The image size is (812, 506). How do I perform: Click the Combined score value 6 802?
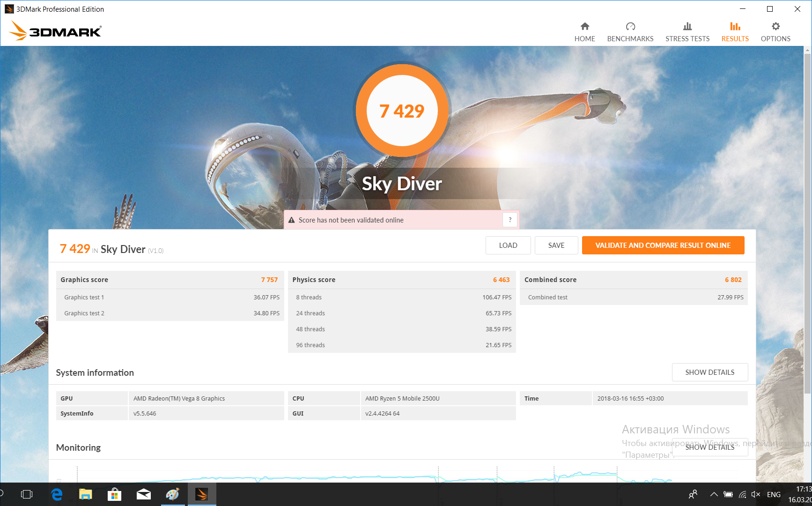[x=733, y=280]
